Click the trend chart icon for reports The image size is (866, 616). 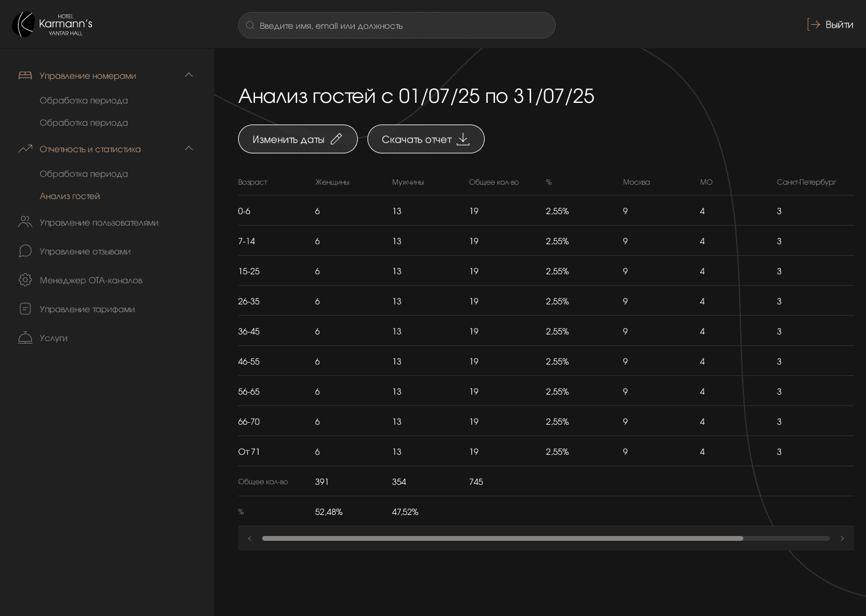[x=25, y=149]
